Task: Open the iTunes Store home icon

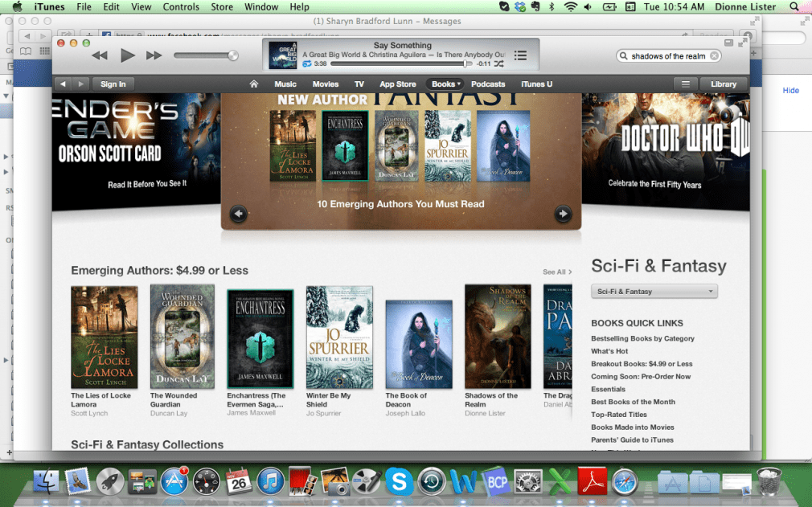Action: click(x=254, y=84)
